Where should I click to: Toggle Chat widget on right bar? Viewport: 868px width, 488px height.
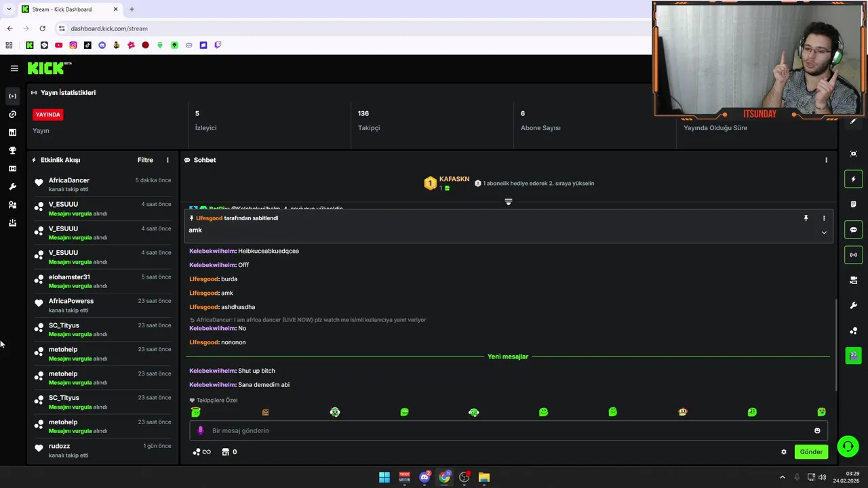click(853, 230)
